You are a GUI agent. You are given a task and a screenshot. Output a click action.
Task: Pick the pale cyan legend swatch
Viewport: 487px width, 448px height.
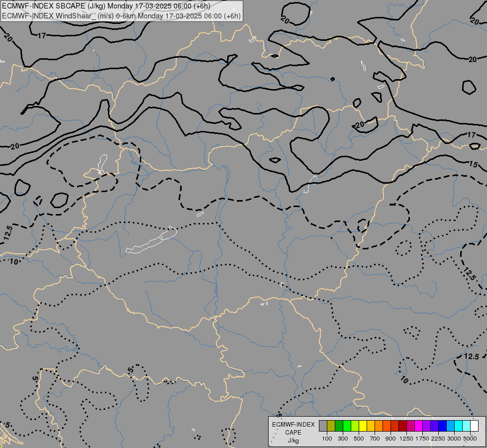pos(466,426)
